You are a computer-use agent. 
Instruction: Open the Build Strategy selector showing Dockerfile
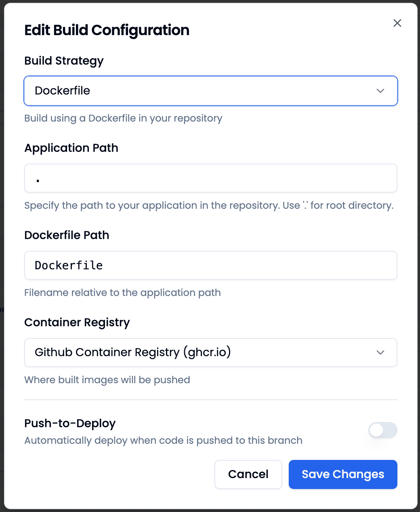click(x=210, y=91)
